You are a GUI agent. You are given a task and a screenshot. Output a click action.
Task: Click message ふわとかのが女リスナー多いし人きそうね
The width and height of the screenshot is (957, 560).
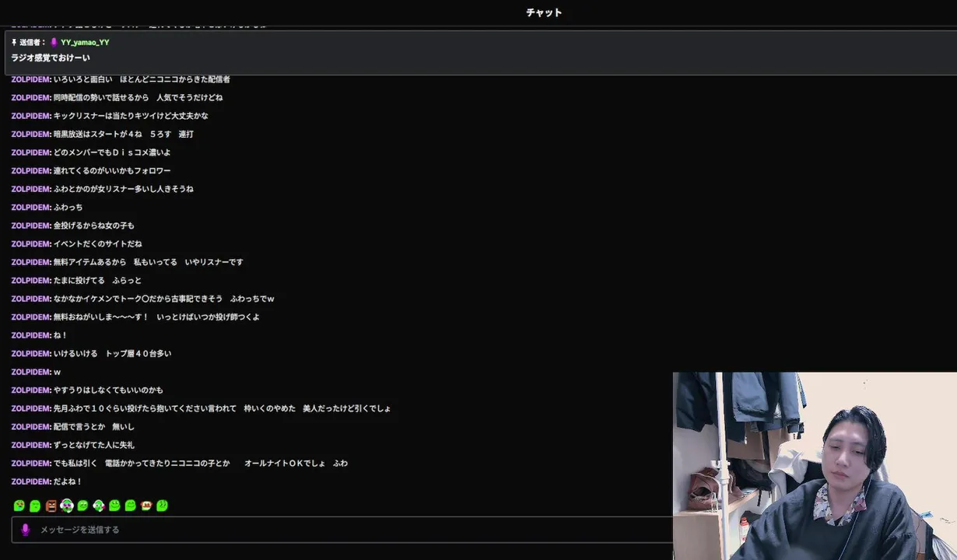[124, 189]
